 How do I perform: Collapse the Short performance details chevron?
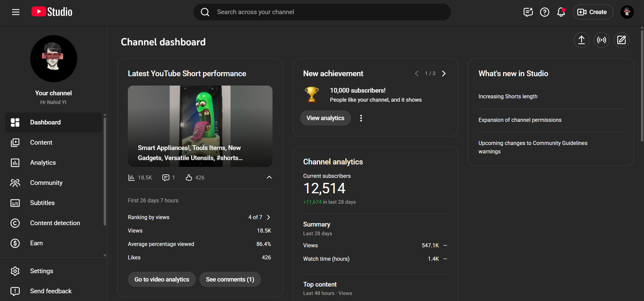pos(269,178)
